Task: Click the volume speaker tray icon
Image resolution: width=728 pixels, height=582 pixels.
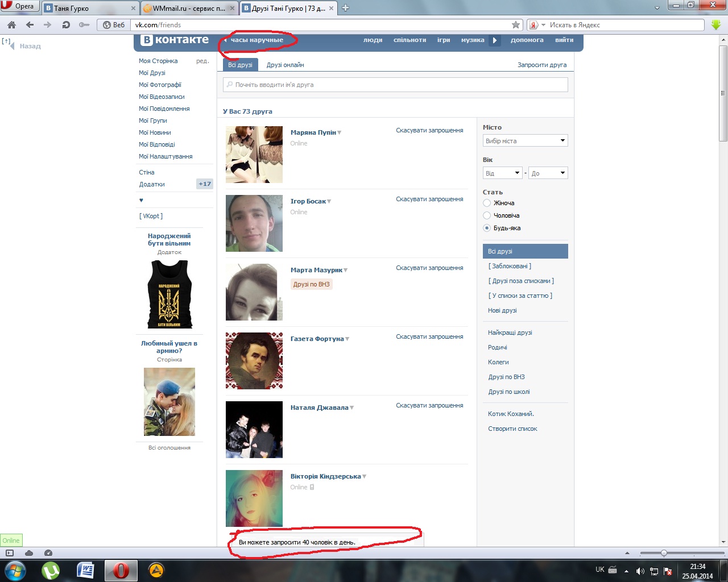Action: (640, 571)
